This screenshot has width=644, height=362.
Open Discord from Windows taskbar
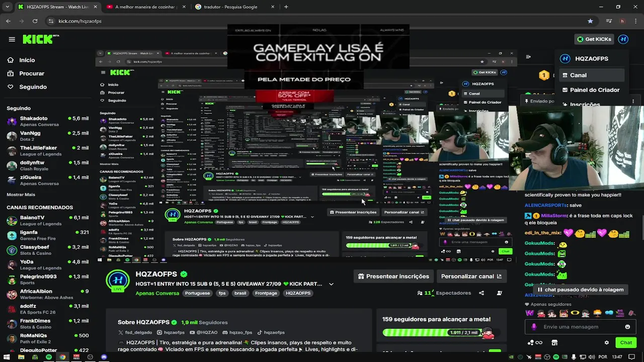coord(104,357)
